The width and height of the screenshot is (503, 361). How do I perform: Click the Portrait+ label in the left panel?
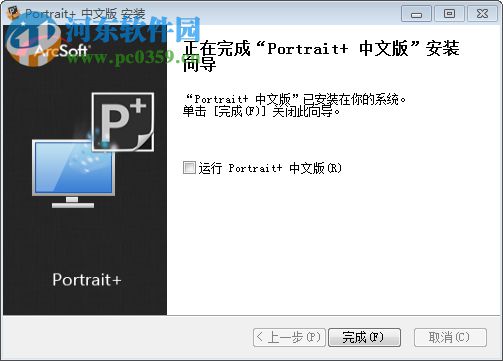point(86,280)
